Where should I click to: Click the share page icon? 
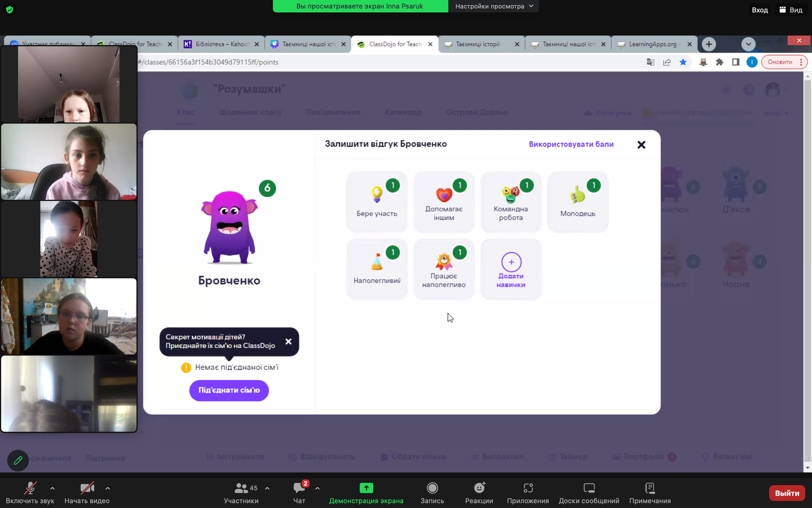click(667, 62)
